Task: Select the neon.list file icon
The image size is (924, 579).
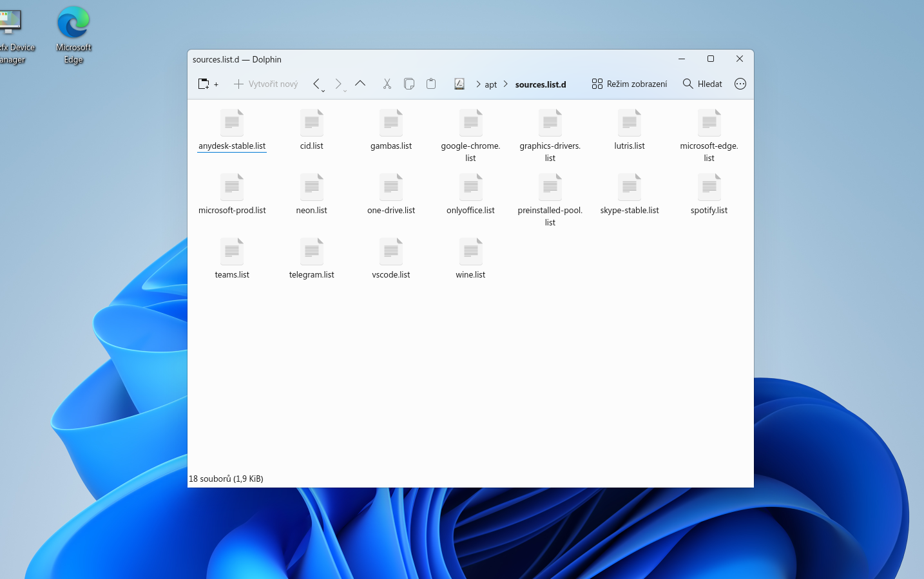Action: coord(312,187)
